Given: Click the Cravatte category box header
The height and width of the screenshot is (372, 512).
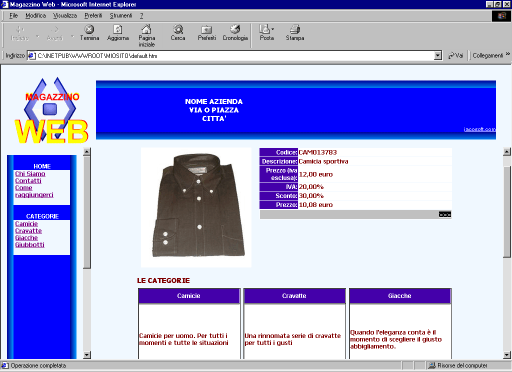Looking at the screenshot, I should (x=294, y=296).
